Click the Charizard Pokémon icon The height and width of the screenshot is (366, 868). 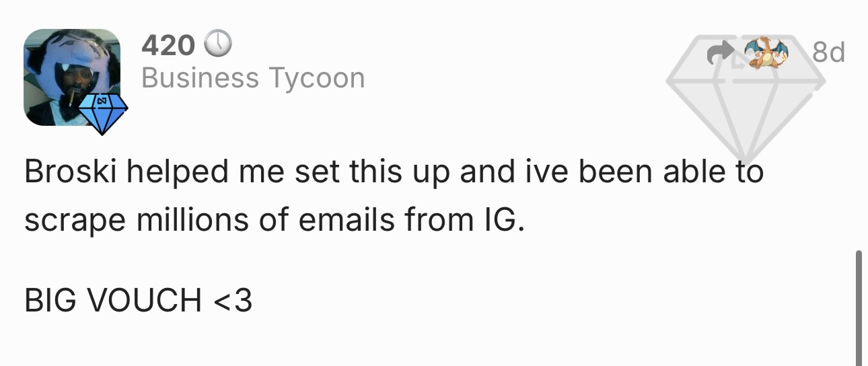click(765, 52)
